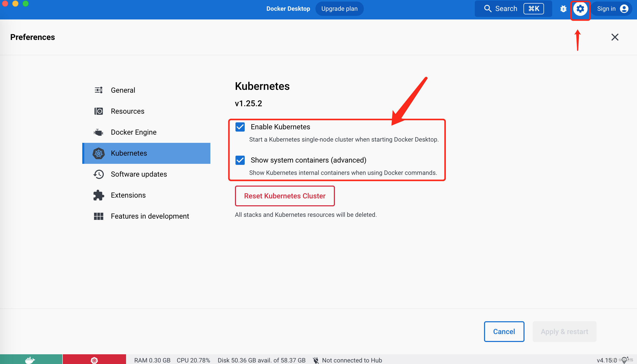Click the v4.15.0 version label
Image resolution: width=637 pixels, height=364 pixels.
[x=607, y=360]
